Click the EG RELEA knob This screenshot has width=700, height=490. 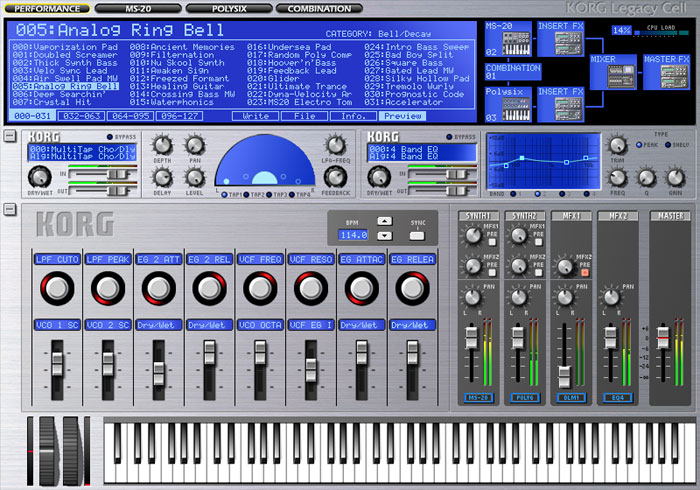(x=412, y=289)
